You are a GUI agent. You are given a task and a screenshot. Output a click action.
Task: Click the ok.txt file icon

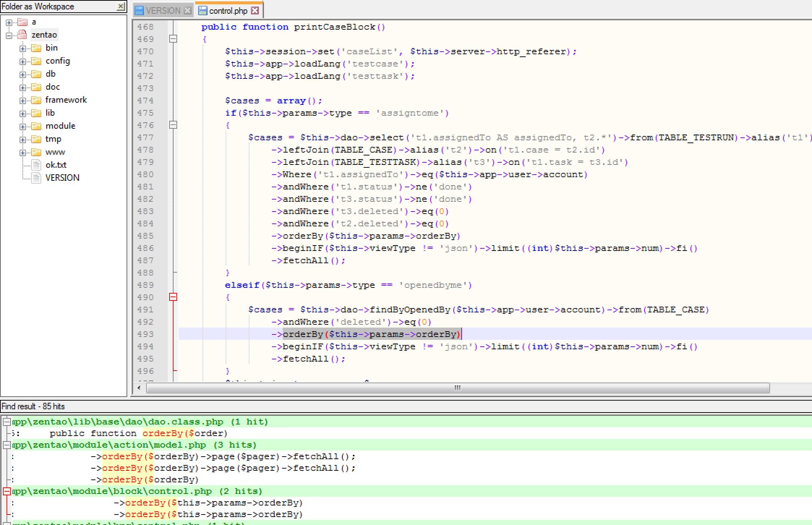[x=36, y=165]
